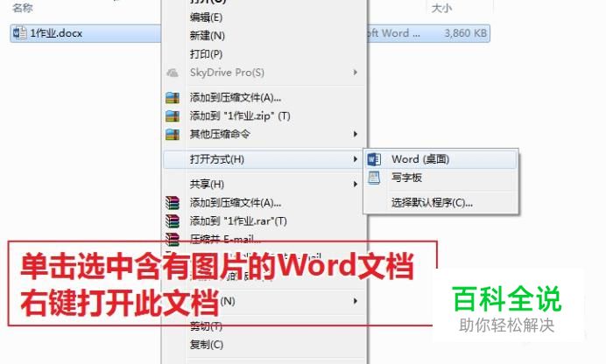The height and width of the screenshot is (364, 606).
Task: Click first 添加到压缩文件(A)... zip entry
Action: 236,98
